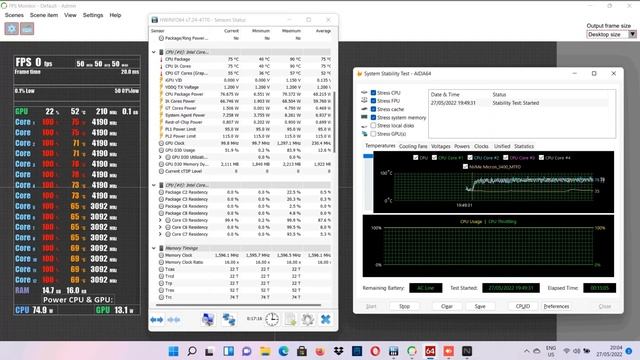640x360 pixels.
Task: Click the greyed double-arrow collapse icon in HWiNFO
Action: 174,320
